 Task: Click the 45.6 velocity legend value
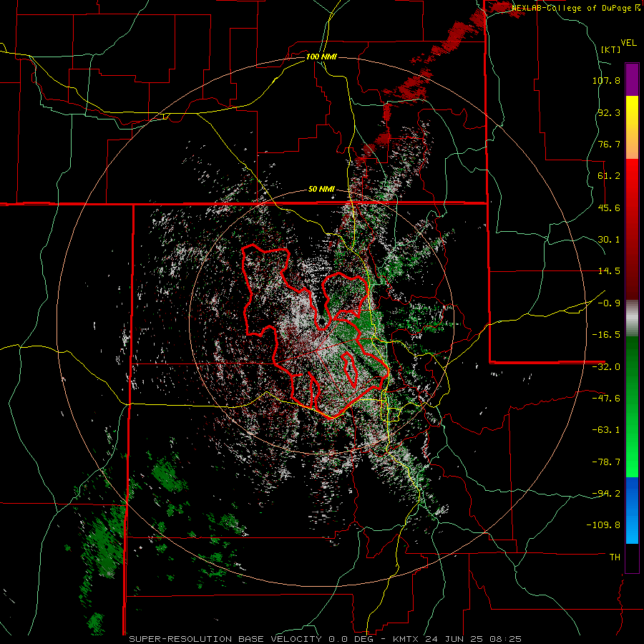(x=609, y=208)
